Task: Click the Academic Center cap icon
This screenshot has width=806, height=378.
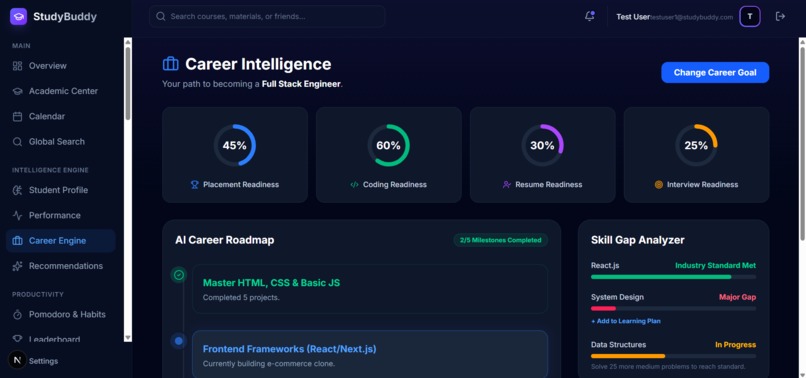Action: click(17, 91)
